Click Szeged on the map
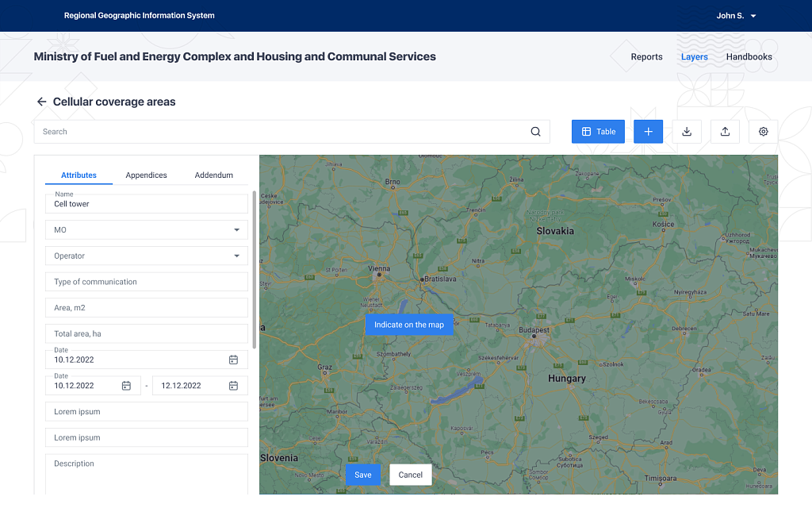The image size is (812, 508). pos(598,437)
